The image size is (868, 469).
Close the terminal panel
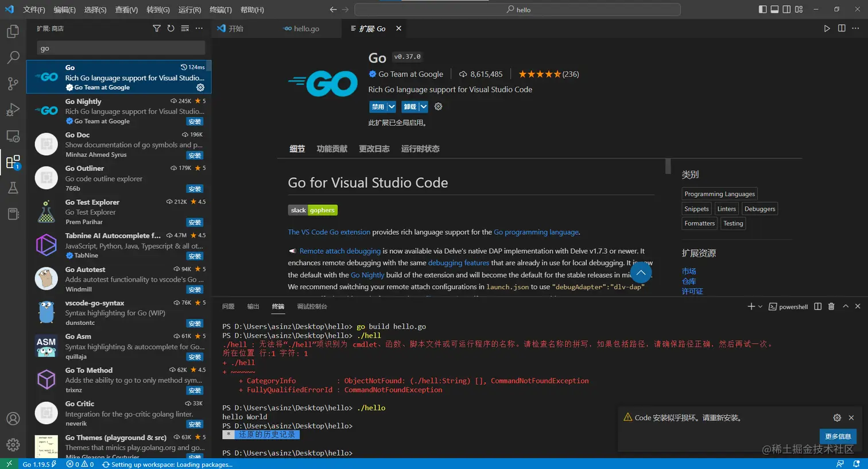click(x=858, y=307)
